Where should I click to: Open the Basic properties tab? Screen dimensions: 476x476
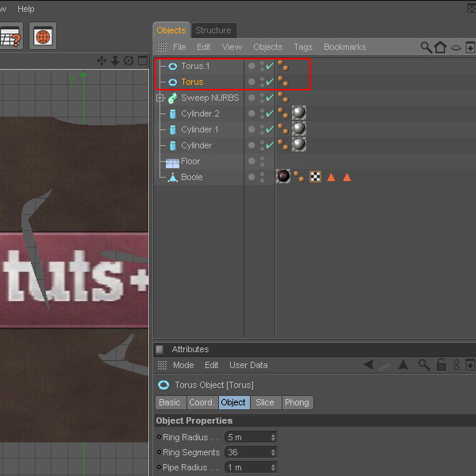click(x=170, y=402)
